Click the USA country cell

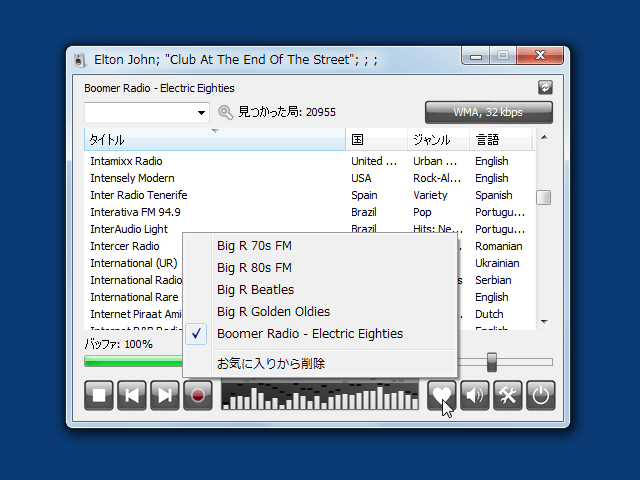click(x=361, y=178)
